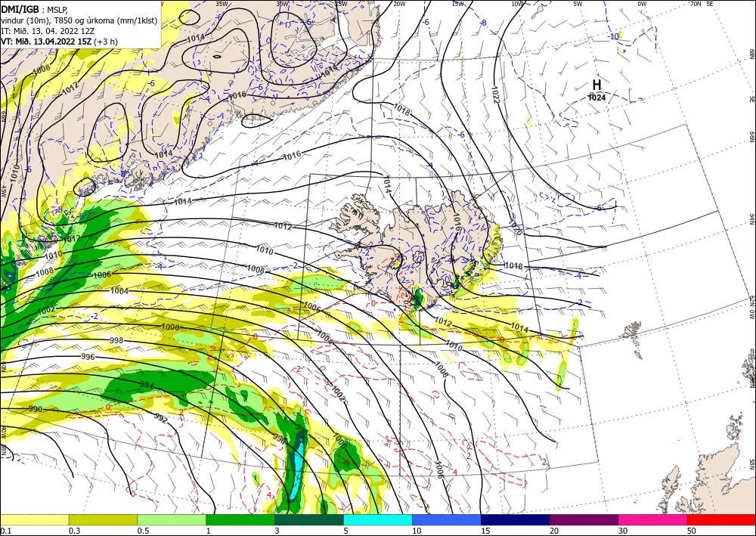Select the navy 15–20 legend swatch
The height and width of the screenshot is (536, 756).
[516, 519]
